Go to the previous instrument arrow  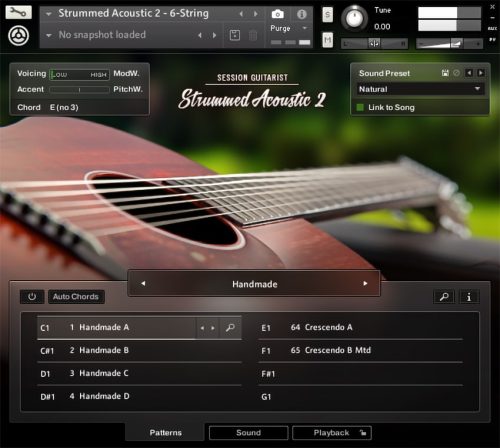[241, 14]
